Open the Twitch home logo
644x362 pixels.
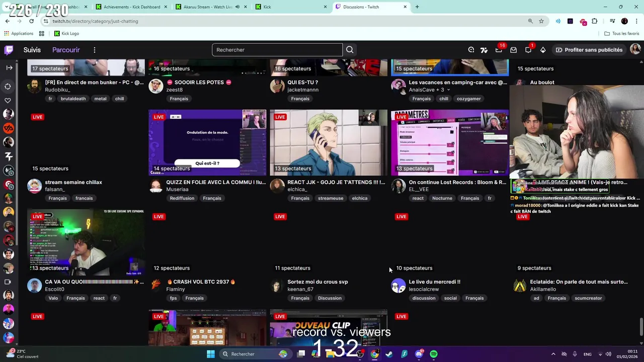[9, 50]
